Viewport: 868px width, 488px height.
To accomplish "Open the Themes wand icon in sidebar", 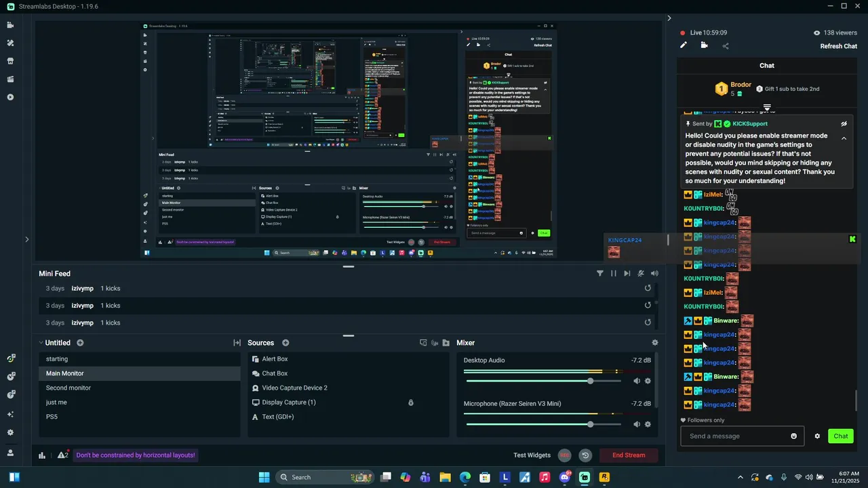I will pyautogui.click(x=10, y=43).
